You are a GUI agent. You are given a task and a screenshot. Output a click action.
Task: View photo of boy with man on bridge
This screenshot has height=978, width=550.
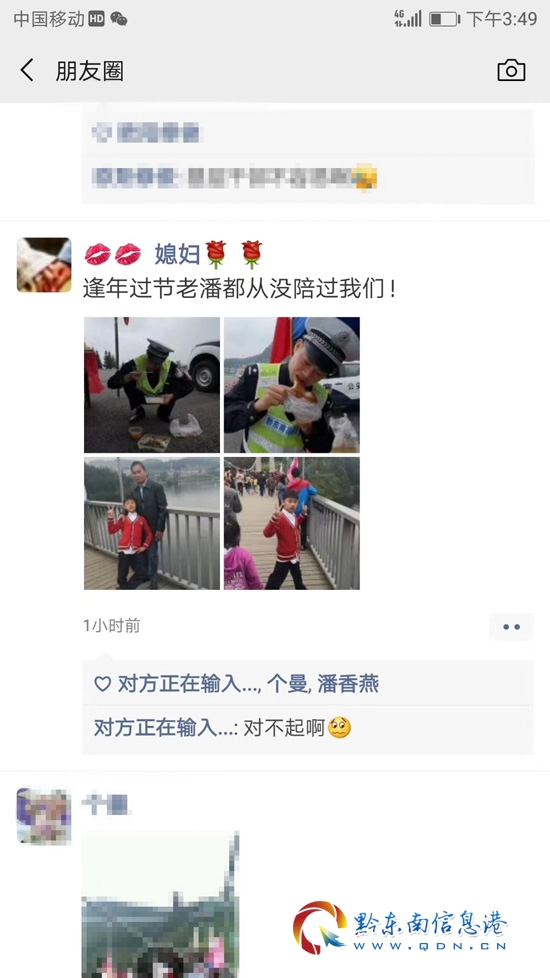point(152,523)
